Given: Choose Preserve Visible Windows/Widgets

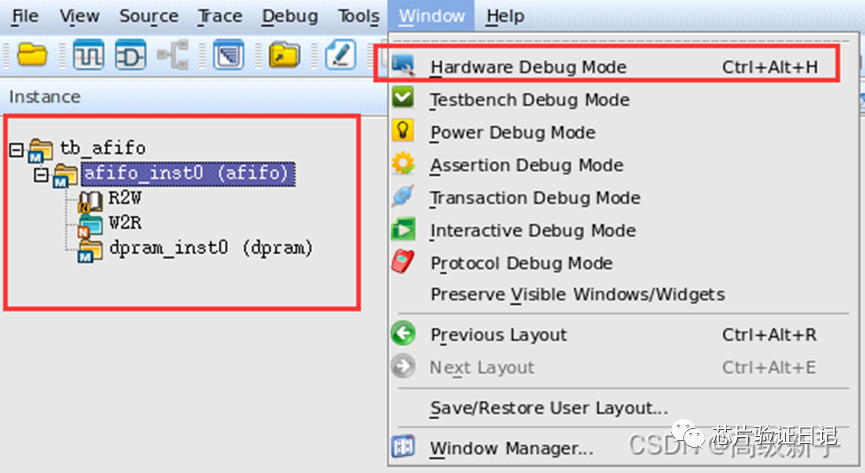Looking at the screenshot, I should point(623,295).
